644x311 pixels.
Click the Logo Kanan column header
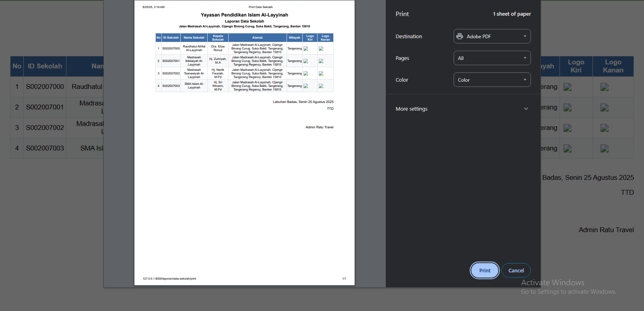coord(613,66)
